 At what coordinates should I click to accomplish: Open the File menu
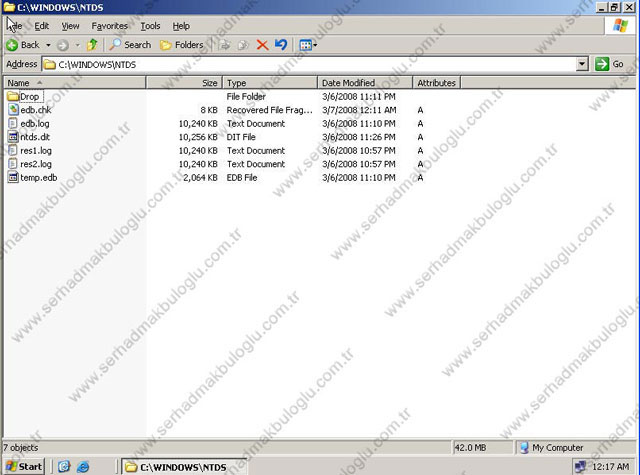click(15, 26)
